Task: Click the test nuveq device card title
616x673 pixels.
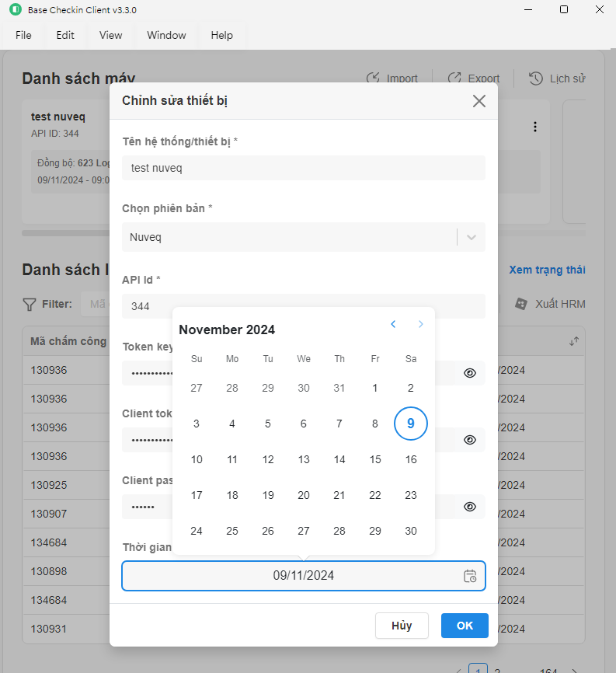Action: [58, 117]
